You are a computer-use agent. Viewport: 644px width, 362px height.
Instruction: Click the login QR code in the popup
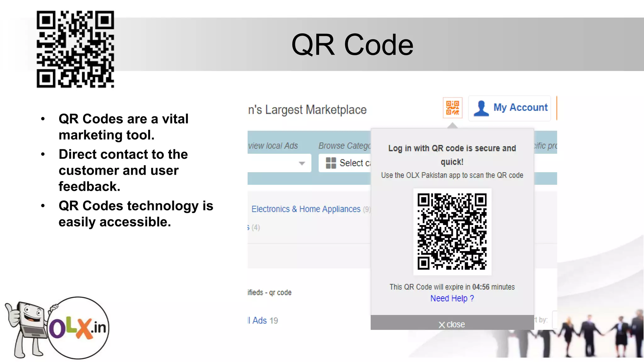point(452,232)
